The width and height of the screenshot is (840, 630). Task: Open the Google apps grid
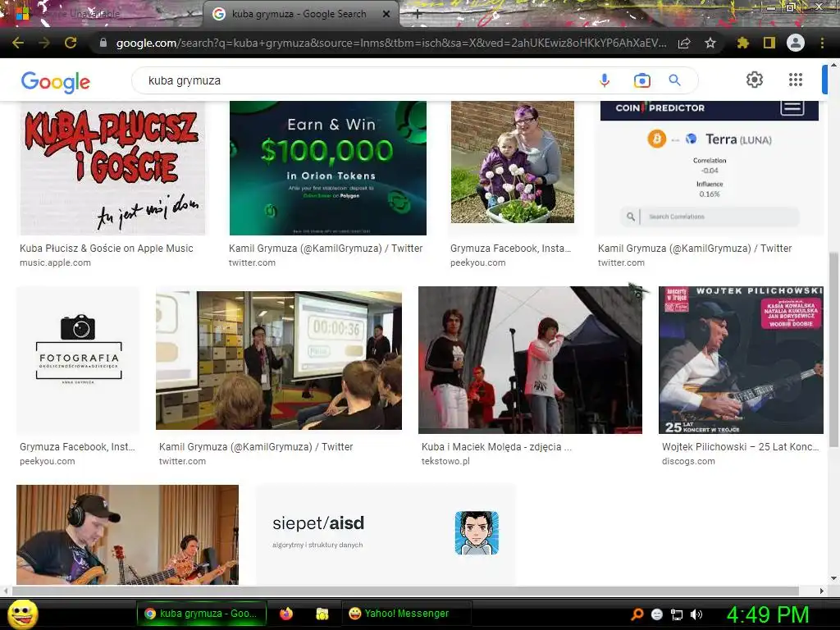click(796, 80)
